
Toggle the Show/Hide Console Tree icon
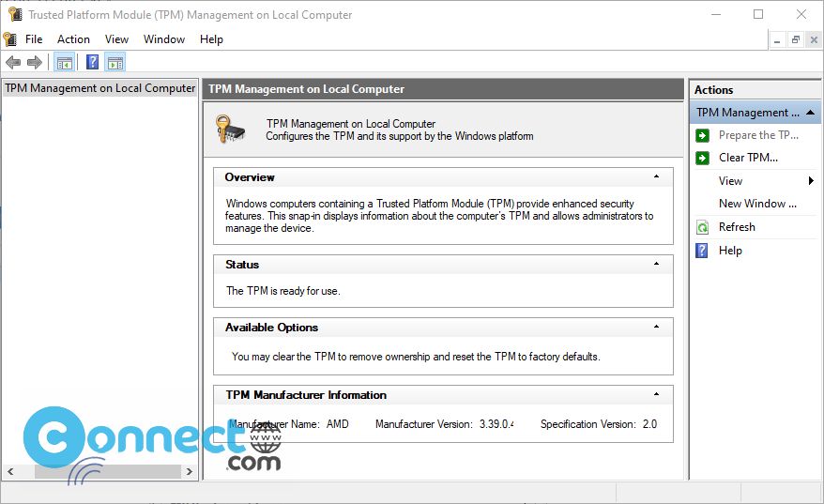coord(65,63)
